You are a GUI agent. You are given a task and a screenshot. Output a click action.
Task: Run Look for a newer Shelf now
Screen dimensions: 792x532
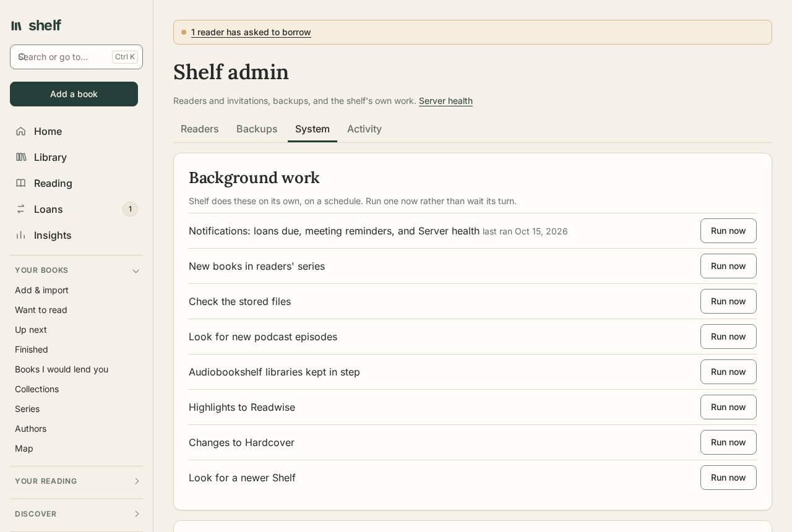pyautogui.click(x=728, y=478)
